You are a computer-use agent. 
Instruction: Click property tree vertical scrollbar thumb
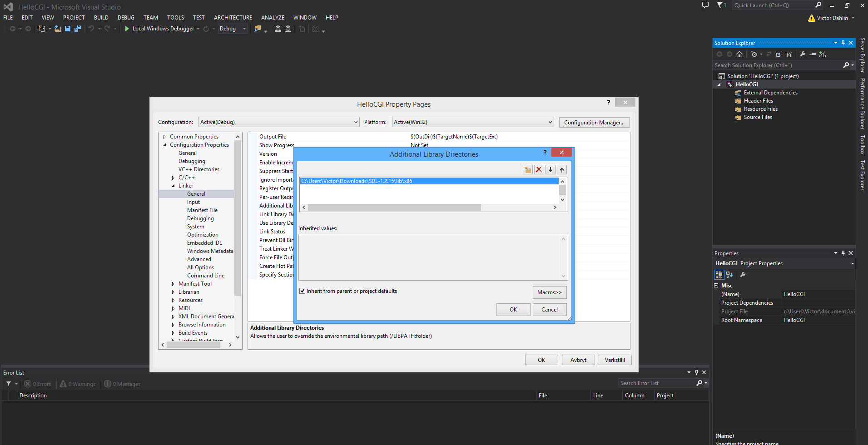click(238, 218)
